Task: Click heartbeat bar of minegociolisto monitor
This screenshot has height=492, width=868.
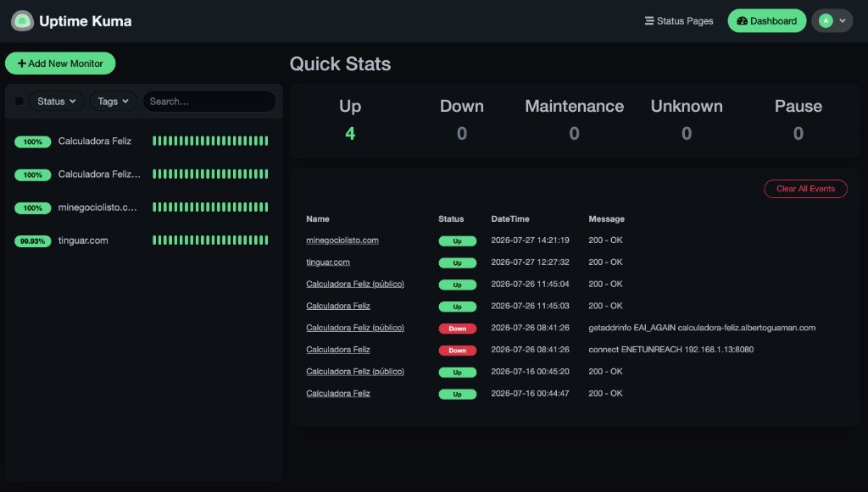Action: click(x=210, y=207)
